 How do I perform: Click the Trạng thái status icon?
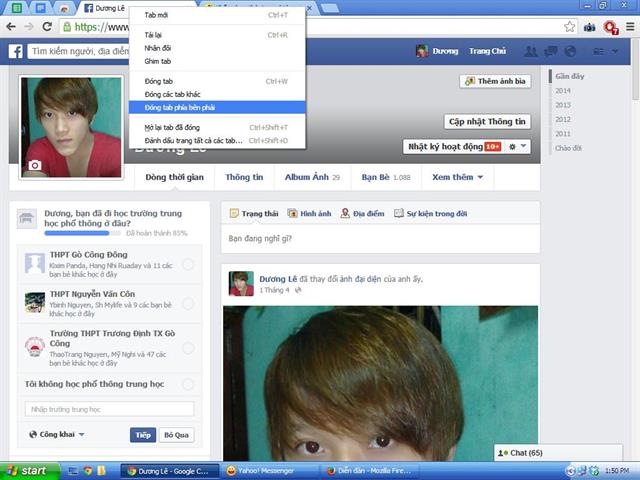tap(234, 213)
